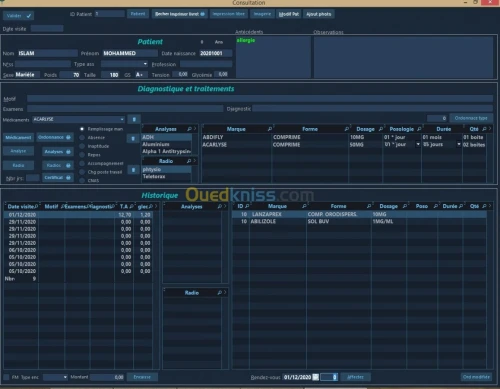This screenshot has width=500, height=389.
Task: Click the Affecter button
Action: (x=355, y=377)
